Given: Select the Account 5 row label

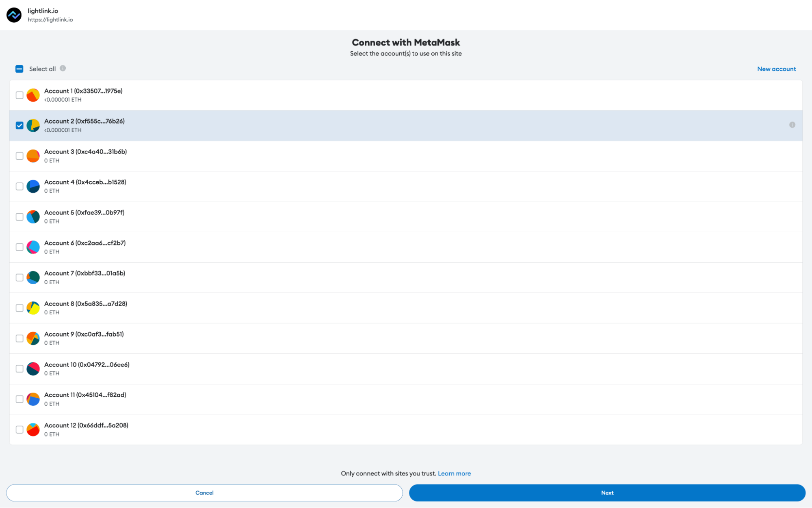Looking at the screenshot, I should 84,213.
